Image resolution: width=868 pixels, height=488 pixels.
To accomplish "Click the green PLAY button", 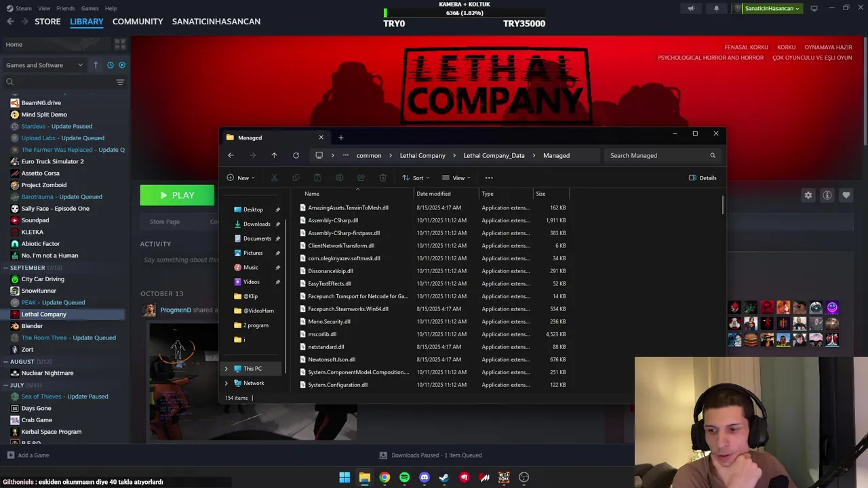I will pos(177,195).
